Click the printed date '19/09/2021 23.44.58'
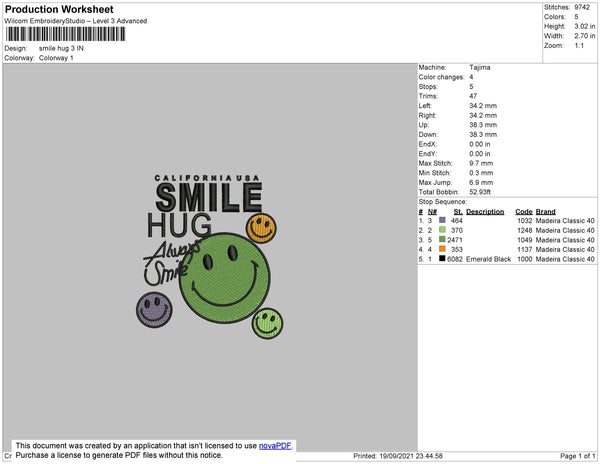600x464 pixels. [x=411, y=456]
